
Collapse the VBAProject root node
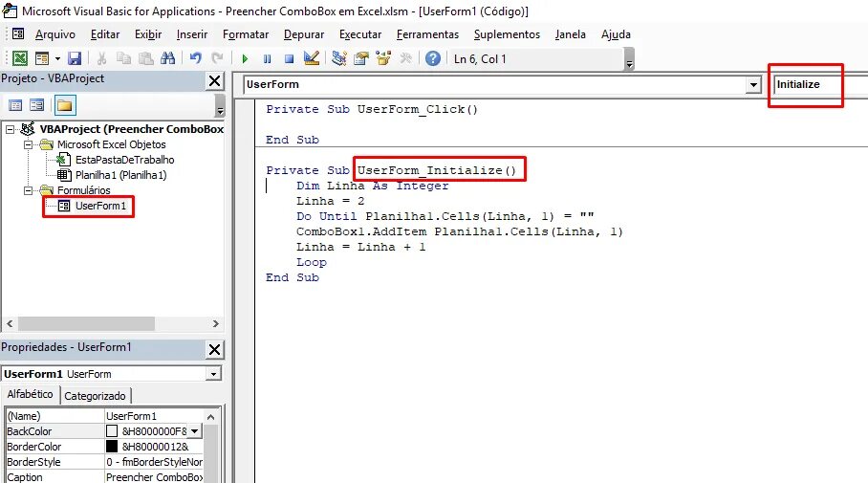pyautogui.click(x=10, y=129)
